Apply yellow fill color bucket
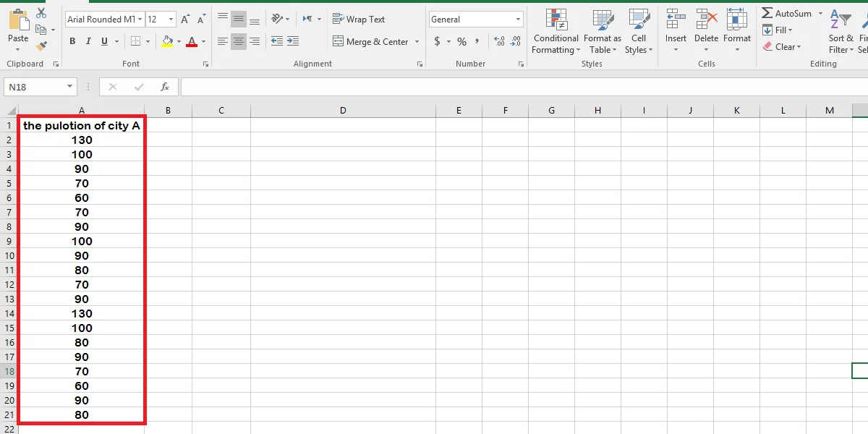868x434 pixels. coord(168,42)
